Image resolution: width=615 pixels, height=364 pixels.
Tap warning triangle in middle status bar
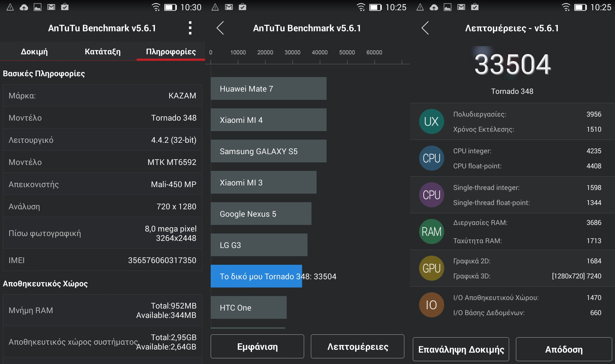point(215,7)
